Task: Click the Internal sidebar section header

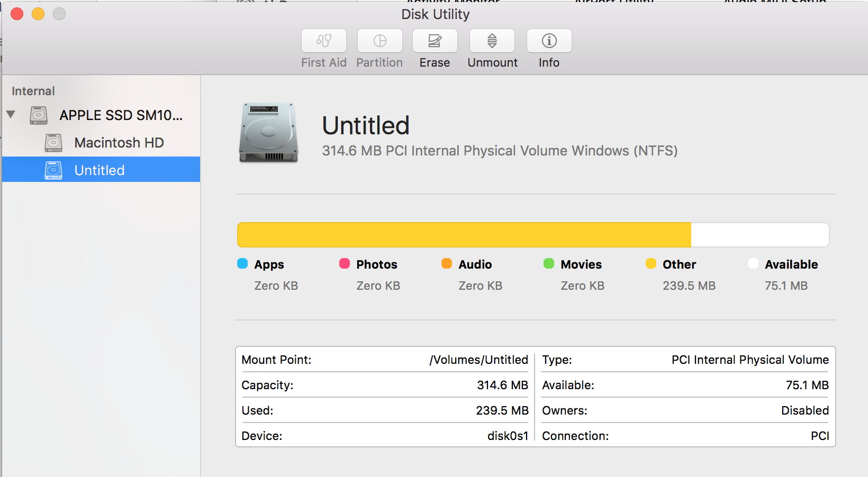Action: (33, 91)
